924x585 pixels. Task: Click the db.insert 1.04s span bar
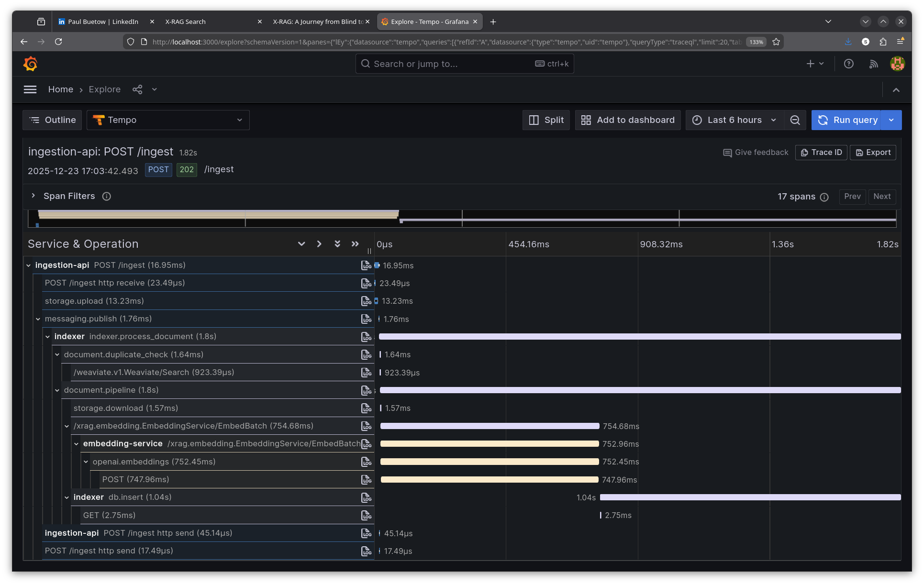click(750, 497)
